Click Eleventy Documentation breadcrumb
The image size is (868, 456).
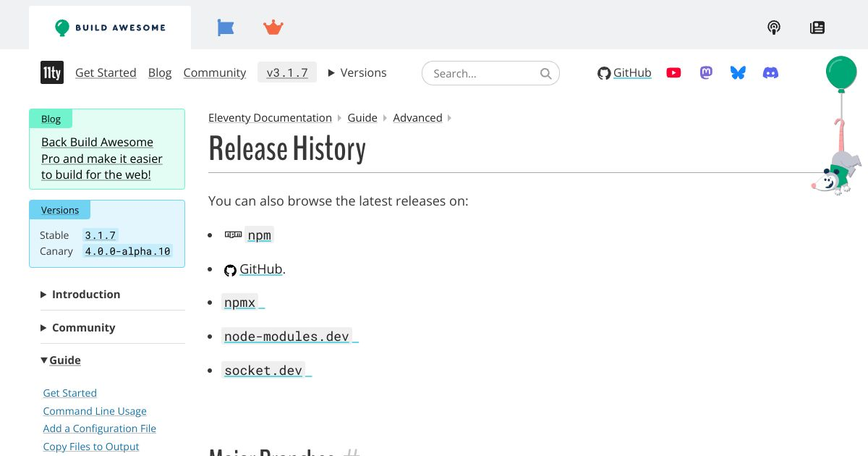click(x=270, y=117)
